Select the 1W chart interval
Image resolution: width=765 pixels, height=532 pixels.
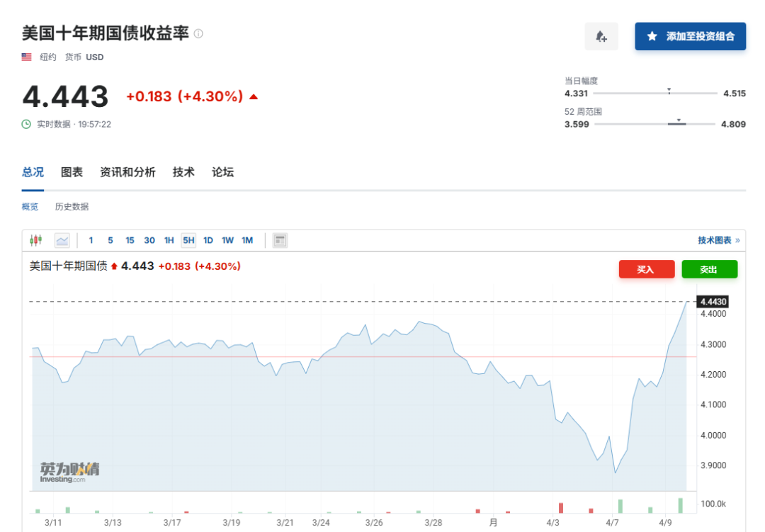[227, 240]
